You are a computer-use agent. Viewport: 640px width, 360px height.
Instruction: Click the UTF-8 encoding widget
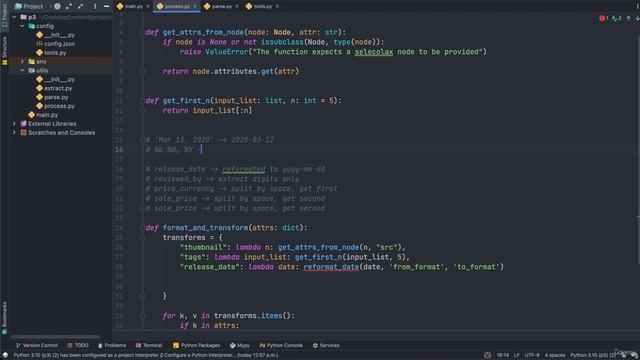click(532, 355)
